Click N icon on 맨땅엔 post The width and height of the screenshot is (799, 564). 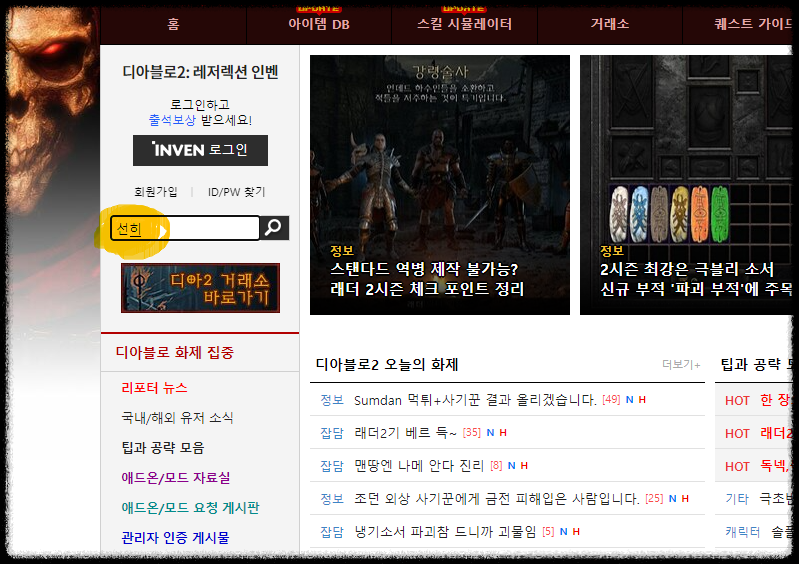pyautogui.click(x=512, y=465)
